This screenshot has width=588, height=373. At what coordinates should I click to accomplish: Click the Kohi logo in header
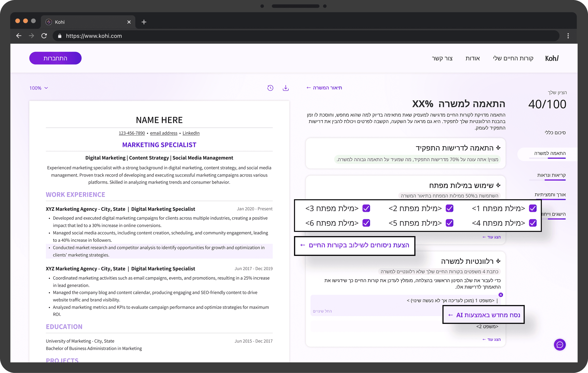pos(552,58)
